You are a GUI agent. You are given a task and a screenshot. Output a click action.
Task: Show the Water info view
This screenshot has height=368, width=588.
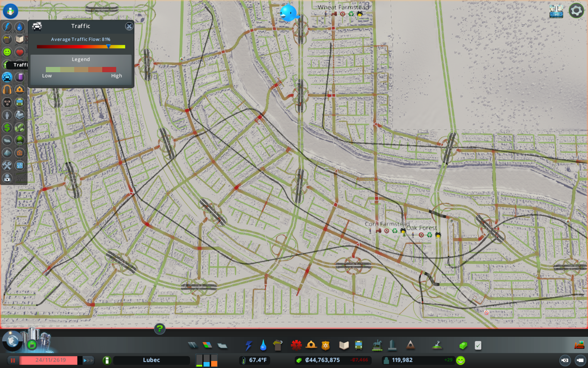pyautogui.click(x=20, y=27)
